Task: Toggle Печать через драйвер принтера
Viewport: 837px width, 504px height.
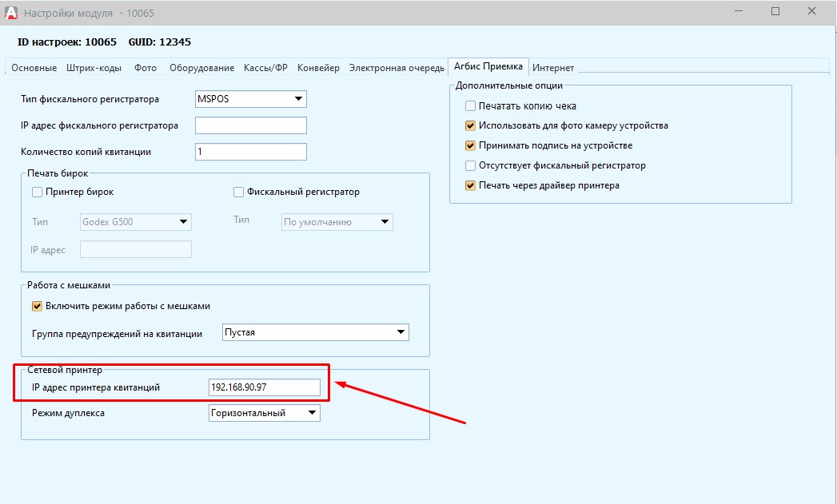Action: [x=470, y=185]
